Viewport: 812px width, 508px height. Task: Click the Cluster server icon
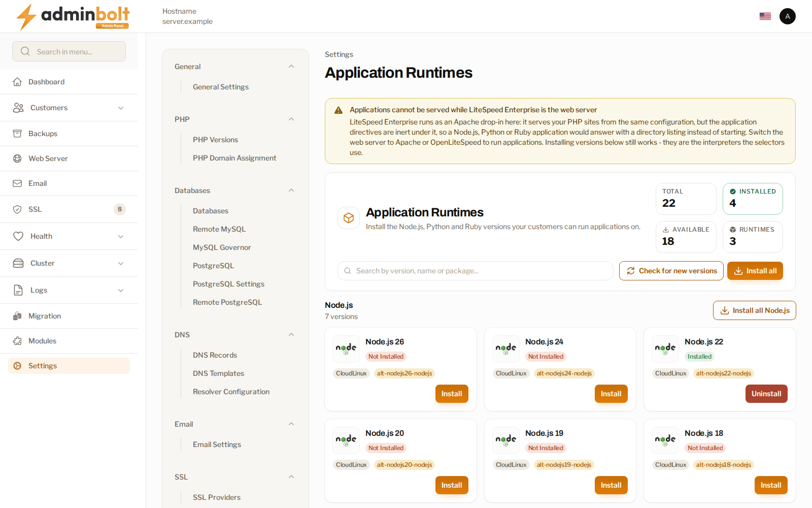click(18, 263)
